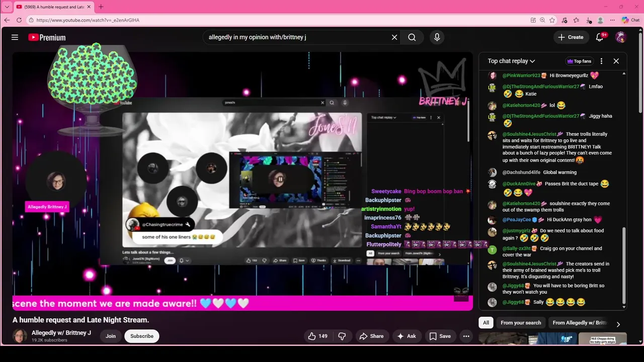Go back with browser back arrow
Image resolution: width=644 pixels, height=362 pixels.
click(7, 20)
